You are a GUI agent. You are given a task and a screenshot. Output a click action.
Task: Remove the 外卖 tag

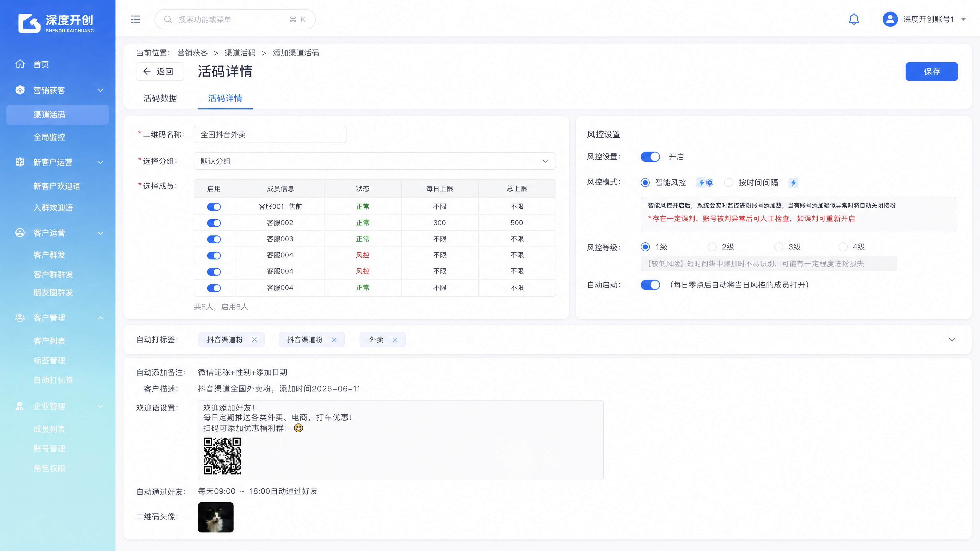coord(395,340)
